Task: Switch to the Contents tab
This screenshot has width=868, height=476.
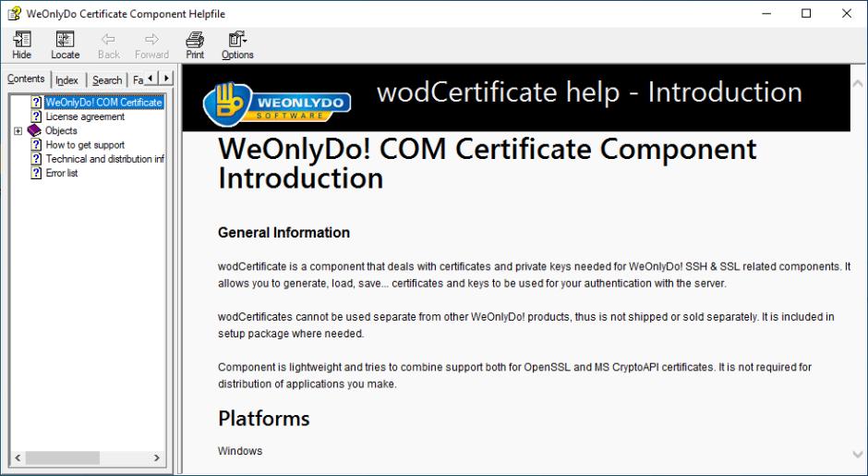Action: click(x=26, y=79)
